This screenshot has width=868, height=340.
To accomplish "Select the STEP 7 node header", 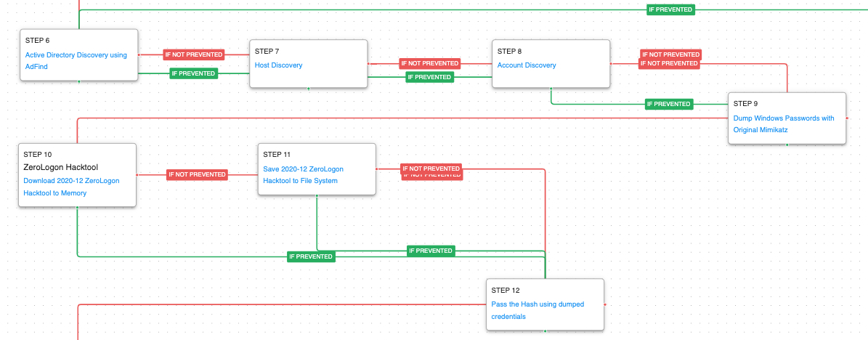I will click(x=267, y=52).
